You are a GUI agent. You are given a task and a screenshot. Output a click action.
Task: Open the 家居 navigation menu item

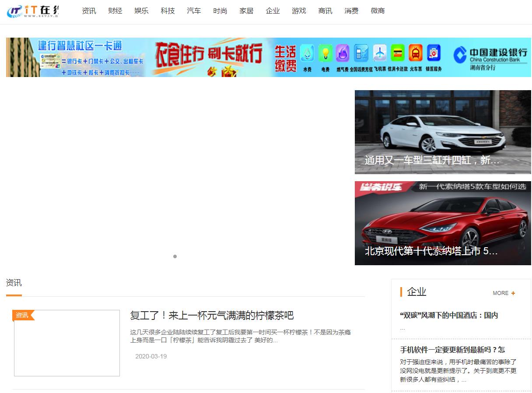[x=246, y=11]
